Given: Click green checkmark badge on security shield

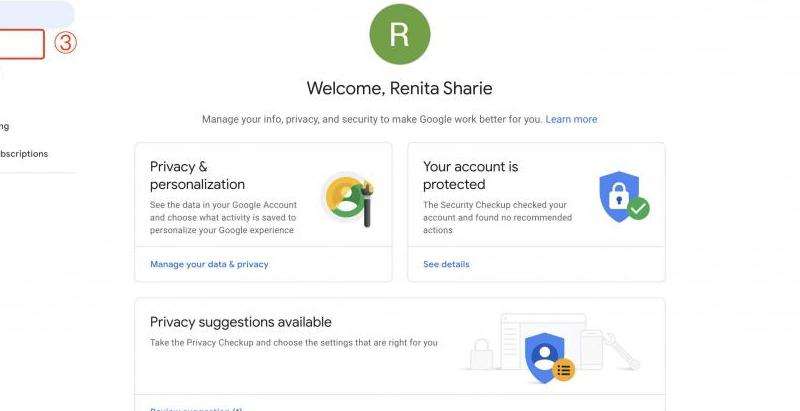Looking at the screenshot, I should (638, 209).
